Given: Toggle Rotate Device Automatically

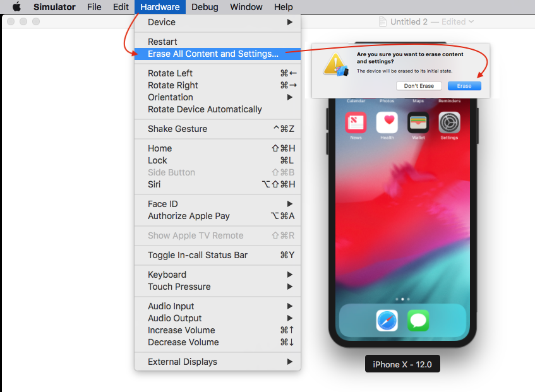Looking at the screenshot, I should tap(217, 109).
